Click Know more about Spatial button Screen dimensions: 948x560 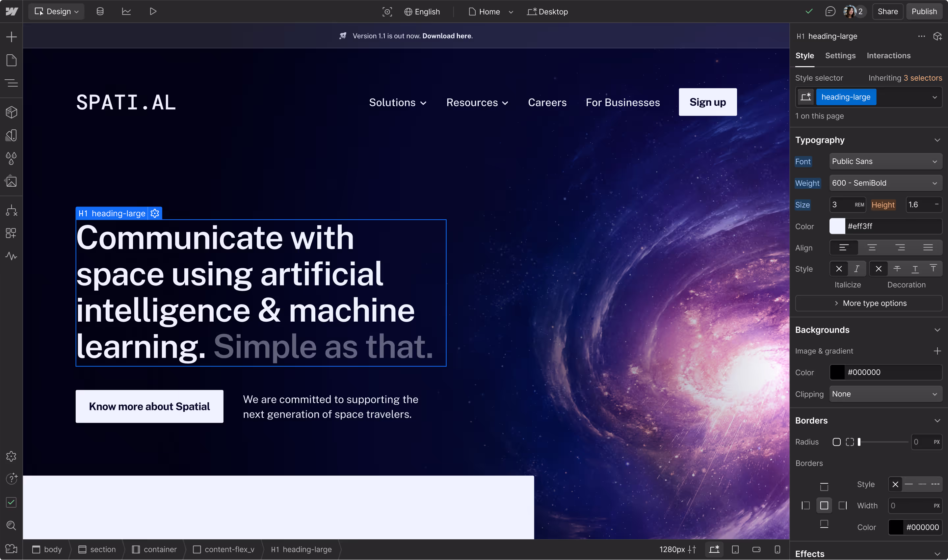pos(149,406)
